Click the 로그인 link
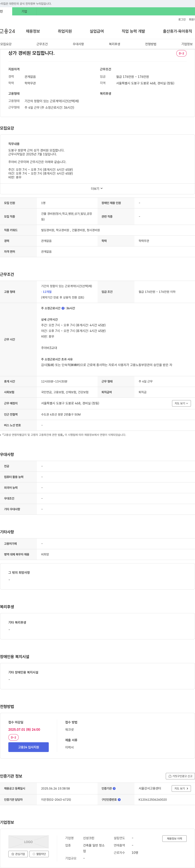The width and height of the screenshot is (195, 868). point(182,19)
